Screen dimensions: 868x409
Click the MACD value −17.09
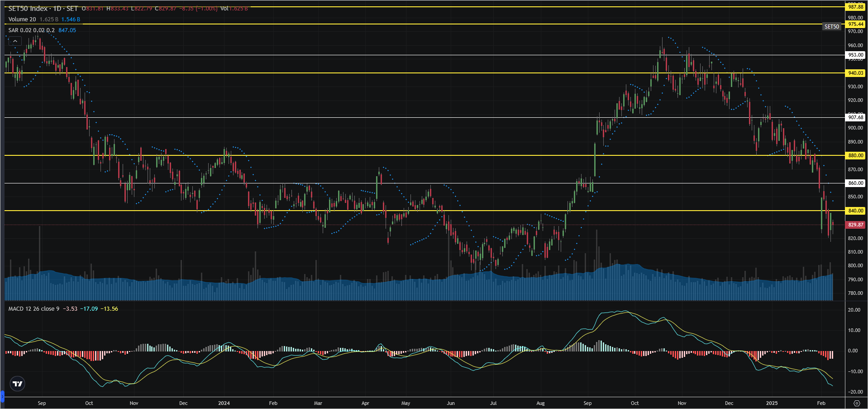pos(89,309)
